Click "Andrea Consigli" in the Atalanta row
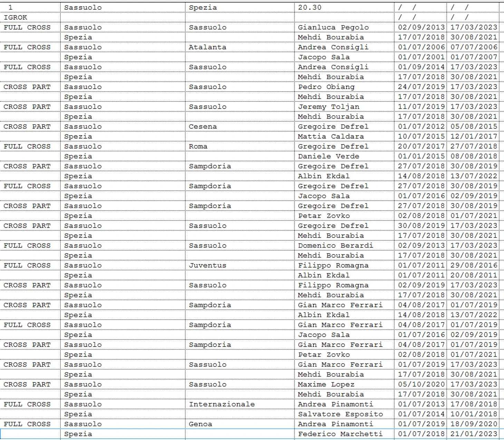 (x=333, y=47)
